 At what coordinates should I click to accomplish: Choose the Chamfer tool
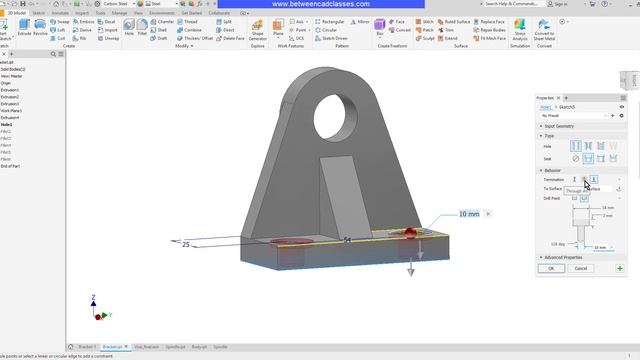162,22
